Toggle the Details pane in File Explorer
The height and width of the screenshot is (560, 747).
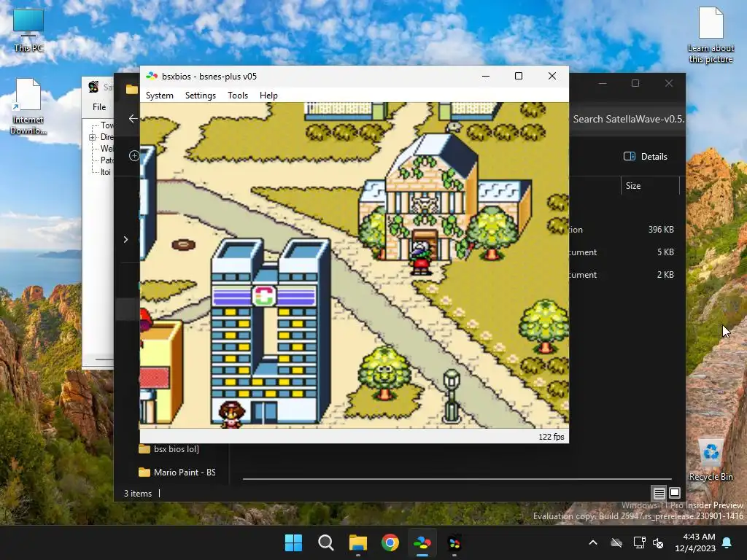[x=646, y=156]
